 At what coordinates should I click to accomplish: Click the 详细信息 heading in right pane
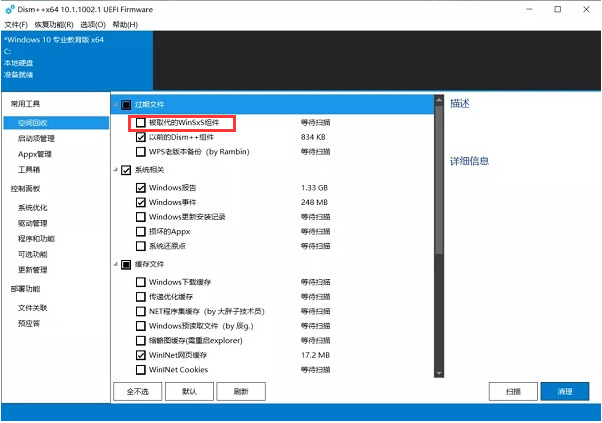tap(470, 161)
